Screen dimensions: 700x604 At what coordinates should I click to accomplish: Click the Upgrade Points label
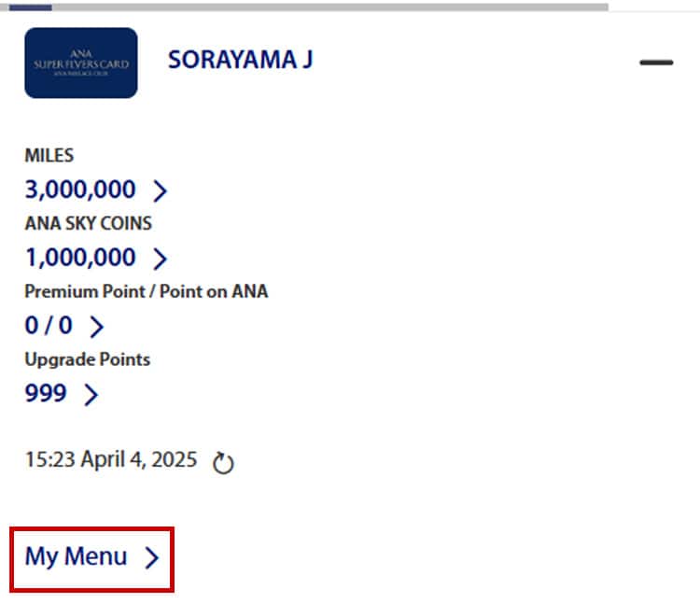(x=87, y=359)
